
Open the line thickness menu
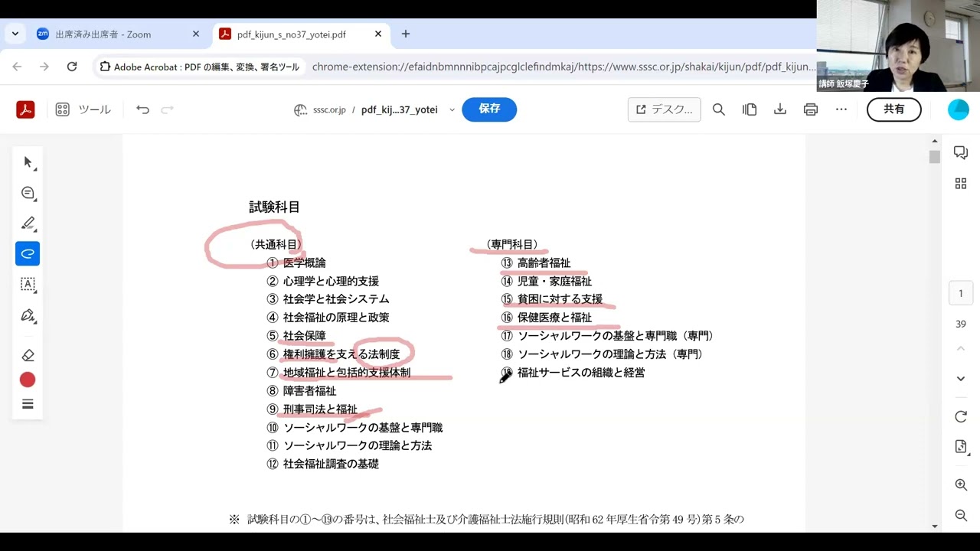pyautogui.click(x=28, y=404)
